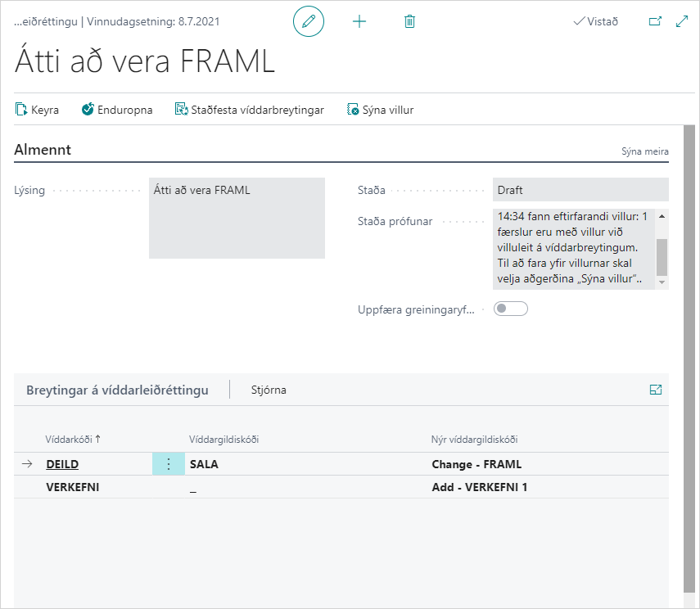Viewport: 700px width, 609px height.
Task: Sort by the Víddarkóði column header
Action: [x=72, y=440]
